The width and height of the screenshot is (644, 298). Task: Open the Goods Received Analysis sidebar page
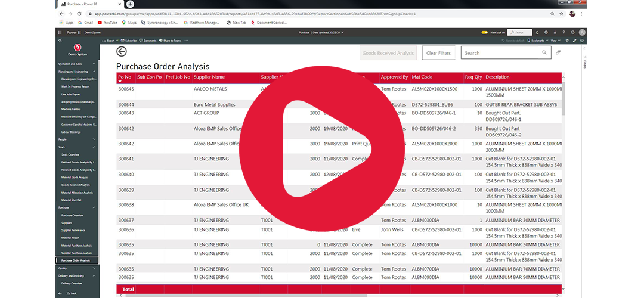pos(76,185)
